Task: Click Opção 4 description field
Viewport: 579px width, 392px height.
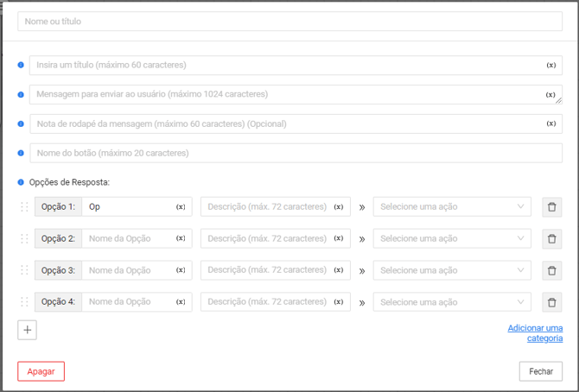Action: click(x=267, y=302)
